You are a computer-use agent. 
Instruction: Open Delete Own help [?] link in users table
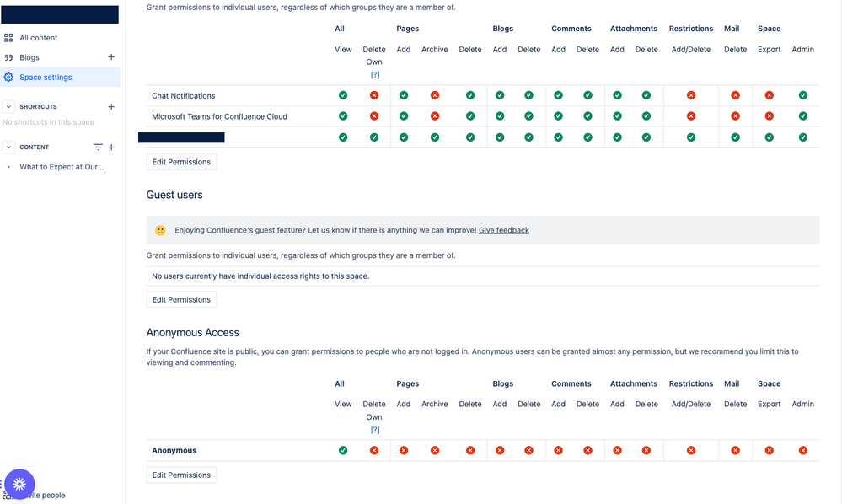click(375, 75)
